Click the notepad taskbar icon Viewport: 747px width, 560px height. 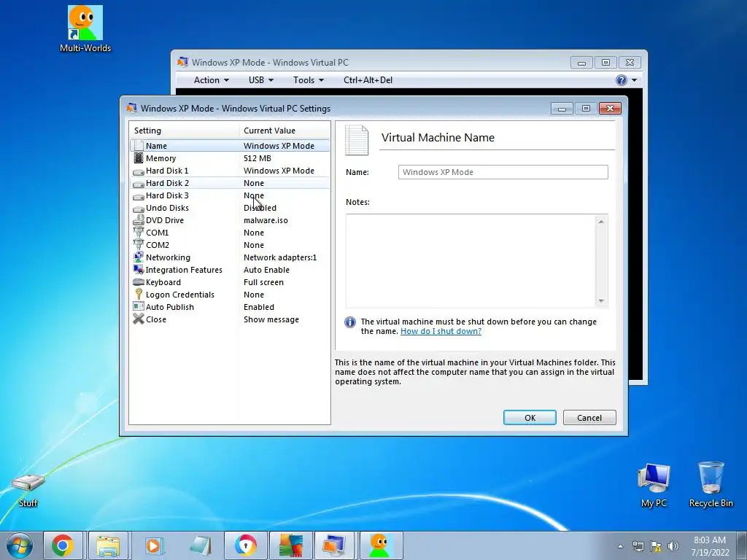click(x=200, y=545)
